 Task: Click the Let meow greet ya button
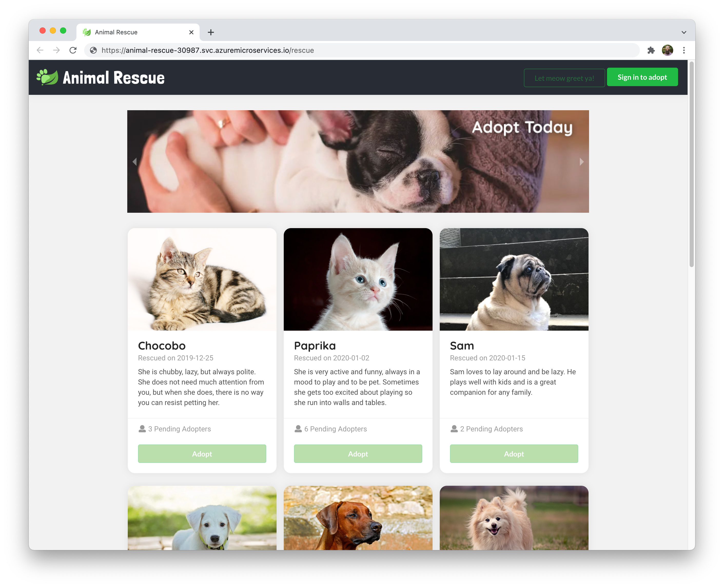(564, 78)
